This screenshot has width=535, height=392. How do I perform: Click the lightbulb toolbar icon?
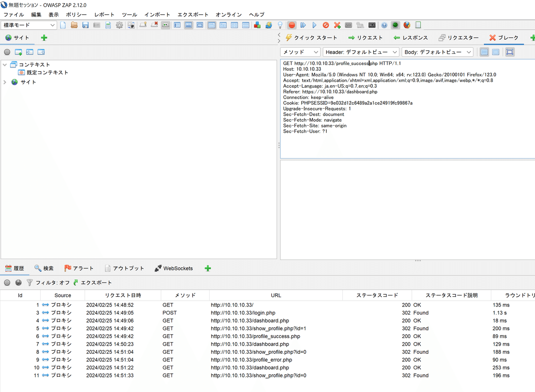point(280,25)
